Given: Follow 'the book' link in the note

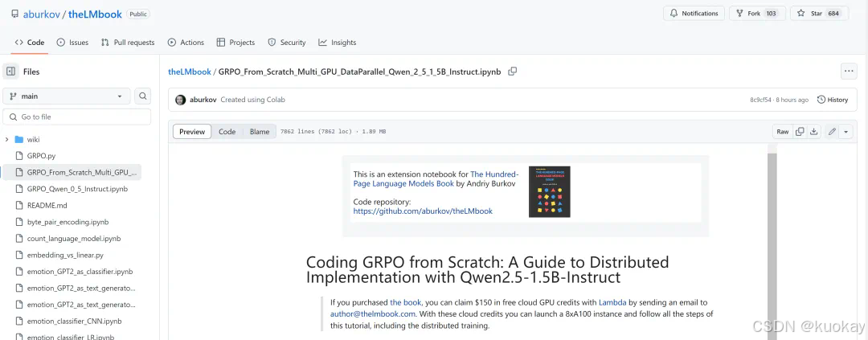Looking at the screenshot, I should click(x=406, y=302).
